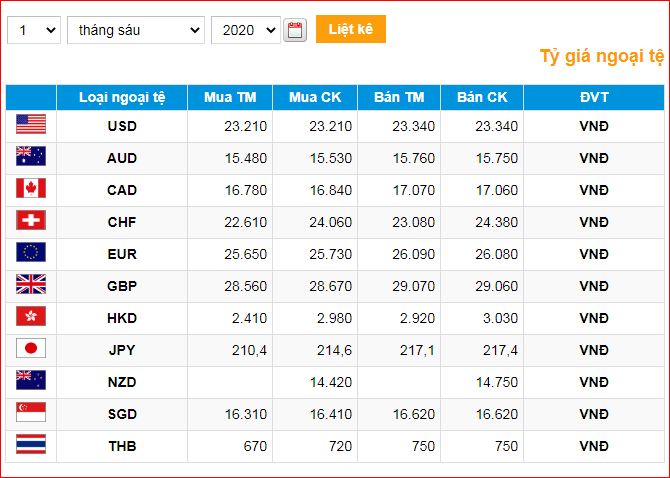The height and width of the screenshot is (478, 670).
Task: Click CAD Bán TM value 17.070
Action: click(x=414, y=191)
